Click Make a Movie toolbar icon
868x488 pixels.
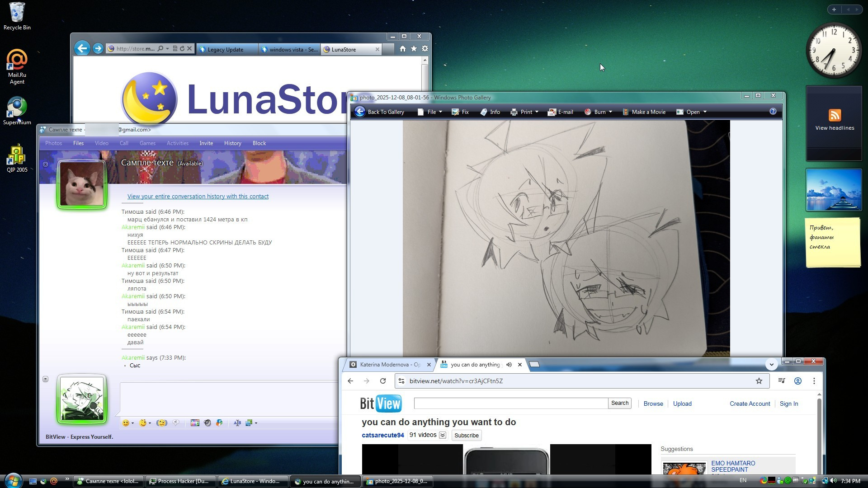click(x=626, y=112)
